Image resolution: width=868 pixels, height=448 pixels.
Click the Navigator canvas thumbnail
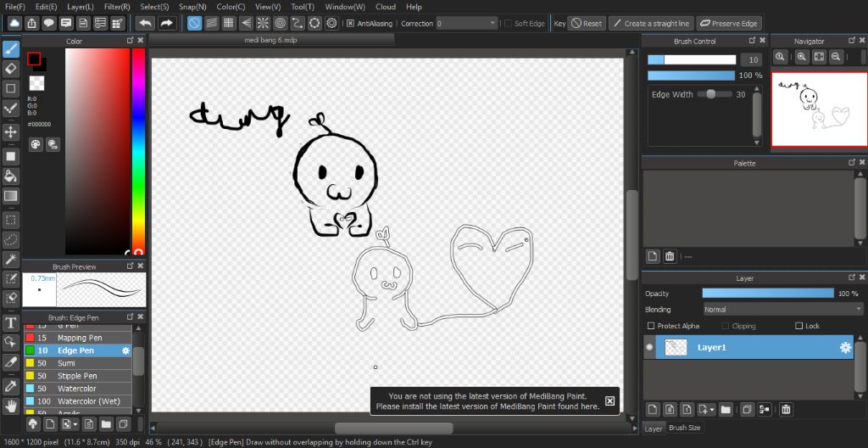tap(820, 109)
